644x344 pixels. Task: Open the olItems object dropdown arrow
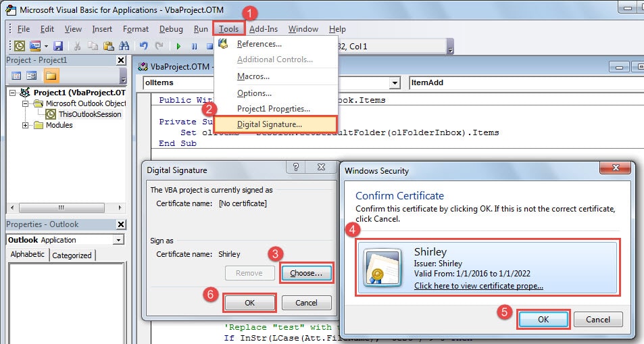pos(395,82)
